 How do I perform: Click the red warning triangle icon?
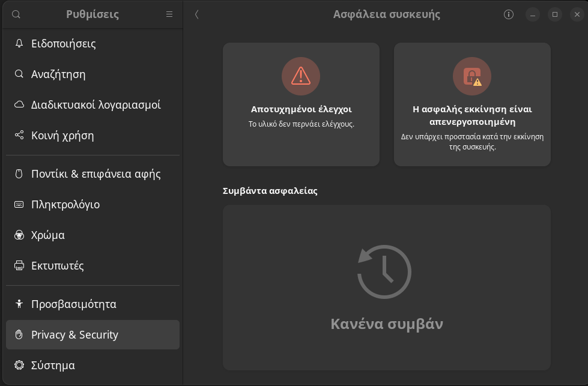tap(301, 76)
